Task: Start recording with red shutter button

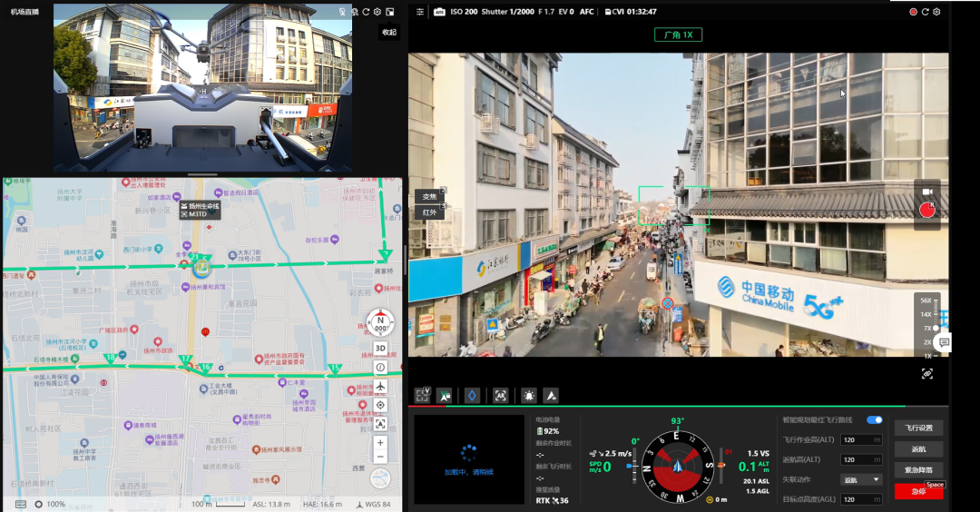Action: pyautogui.click(x=927, y=210)
